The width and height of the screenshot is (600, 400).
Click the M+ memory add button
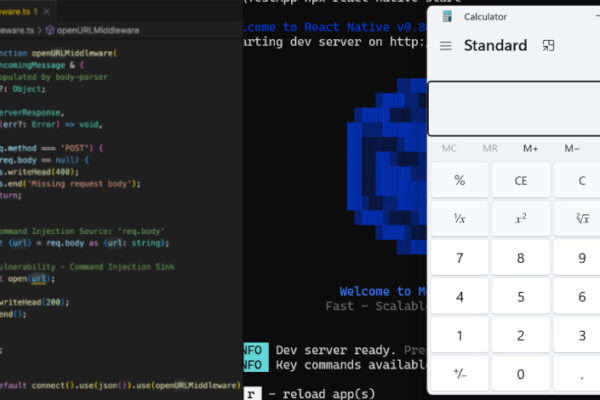point(530,149)
